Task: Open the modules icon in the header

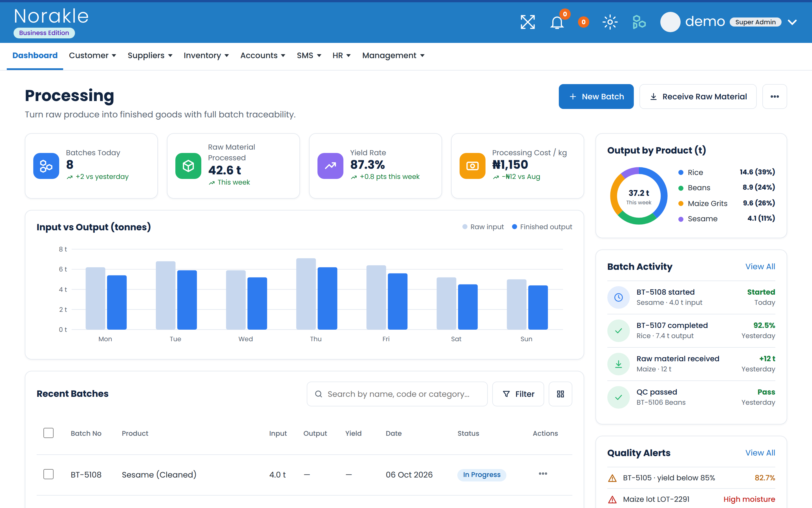Action: (639, 22)
